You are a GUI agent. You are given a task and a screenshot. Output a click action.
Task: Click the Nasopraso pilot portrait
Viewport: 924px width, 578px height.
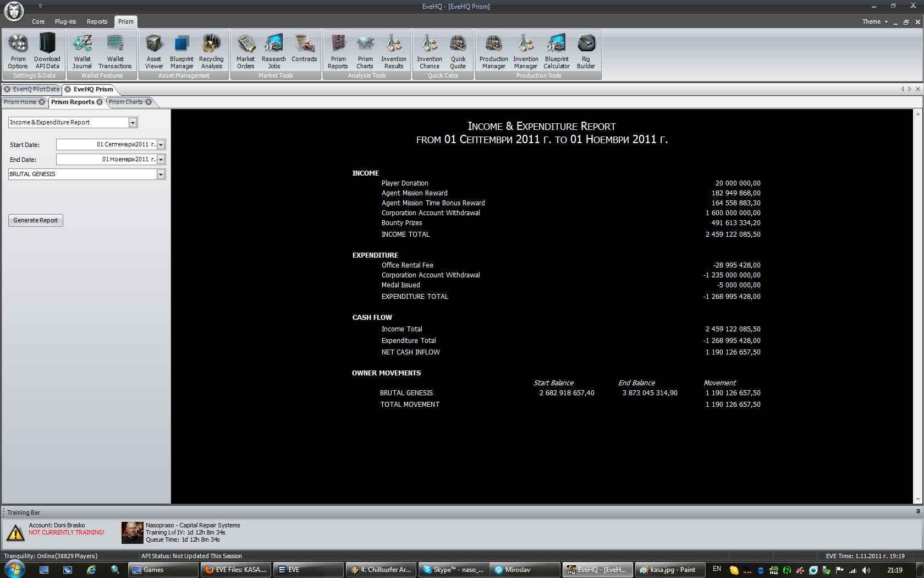pyautogui.click(x=132, y=532)
